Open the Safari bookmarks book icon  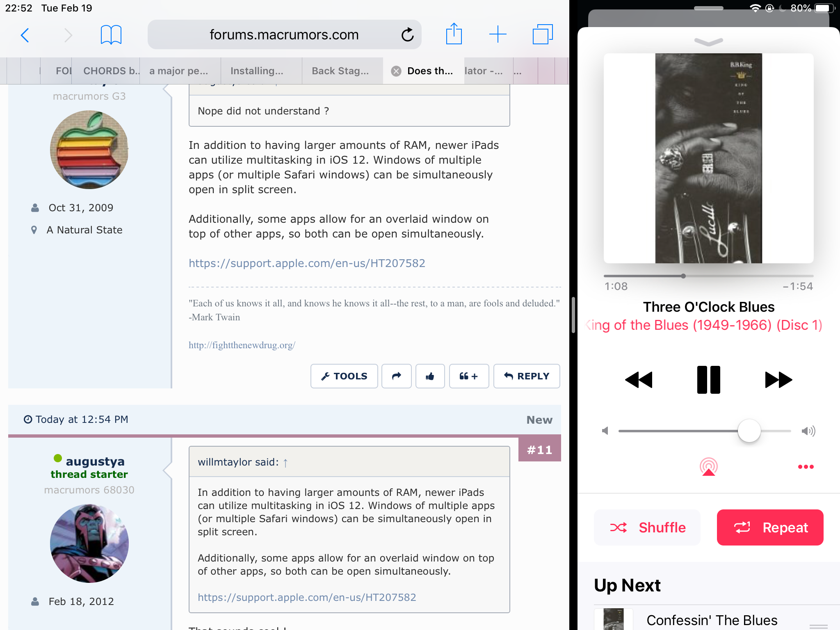tap(111, 35)
